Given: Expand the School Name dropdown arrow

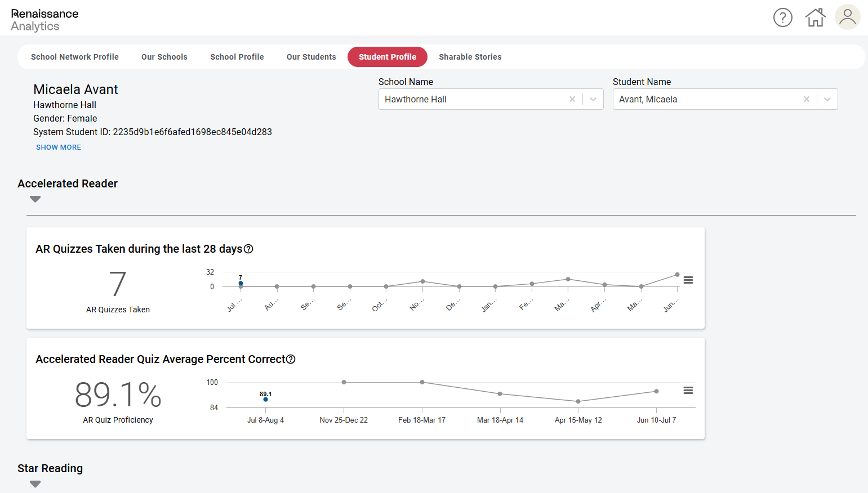Looking at the screenshot, I should point(593,99).
